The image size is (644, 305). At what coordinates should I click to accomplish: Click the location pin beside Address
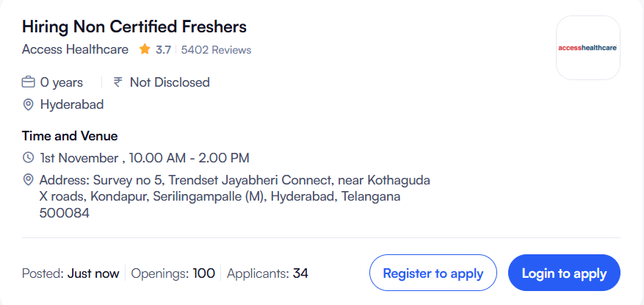(29, 180)
